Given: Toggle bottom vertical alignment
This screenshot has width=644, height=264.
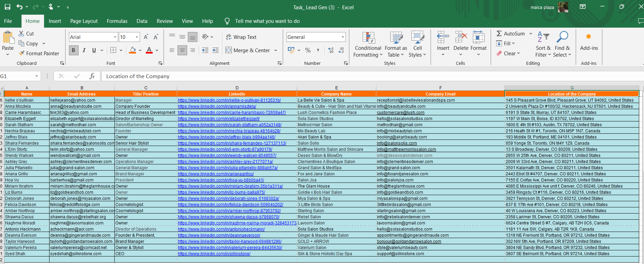Looking at the screenshot, I should click(x=193, y=37).
